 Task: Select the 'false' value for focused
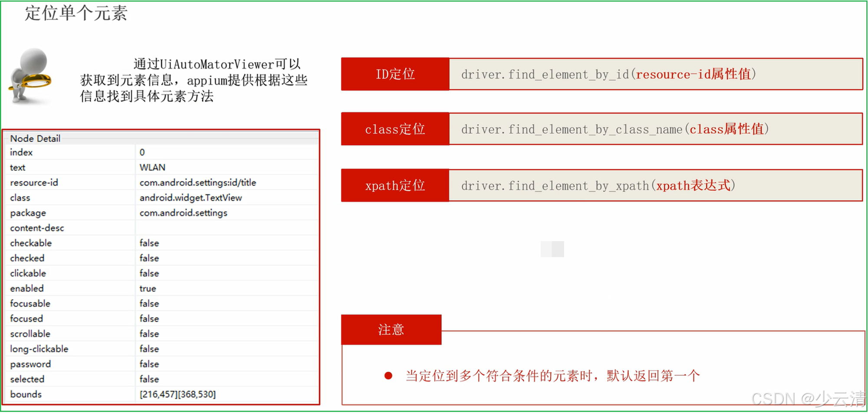click(x=149, y=319)
